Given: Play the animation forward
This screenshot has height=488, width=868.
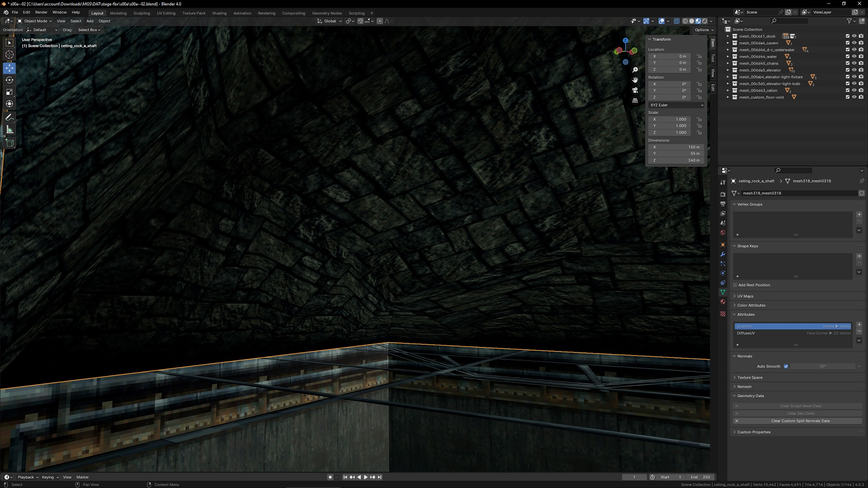Looking at the screenshot, I should pos(366,477).
